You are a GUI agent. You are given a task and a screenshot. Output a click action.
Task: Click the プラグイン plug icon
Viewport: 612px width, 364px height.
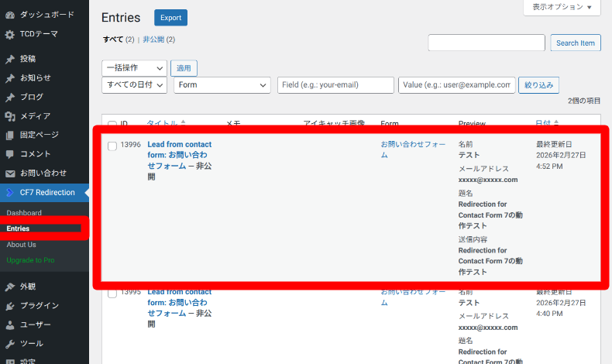[x=10, y=306]
